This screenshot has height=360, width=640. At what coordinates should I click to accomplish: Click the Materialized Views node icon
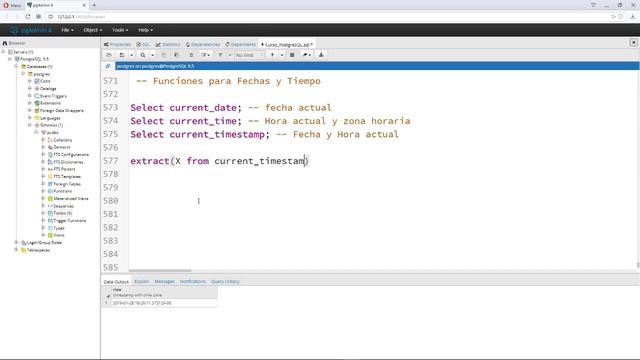[x=50, y=198]
